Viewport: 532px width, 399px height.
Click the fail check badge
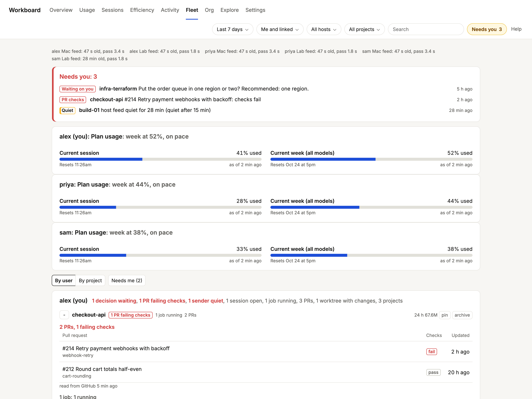[432, 352]
